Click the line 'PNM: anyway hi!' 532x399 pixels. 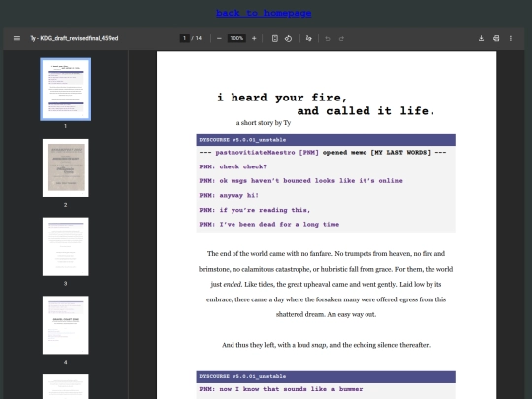click(229, 195)
